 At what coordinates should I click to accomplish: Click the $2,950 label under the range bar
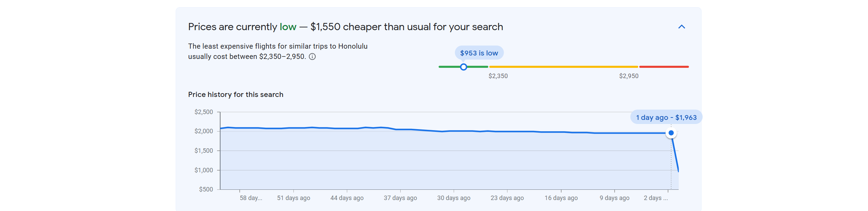point(629,76)
